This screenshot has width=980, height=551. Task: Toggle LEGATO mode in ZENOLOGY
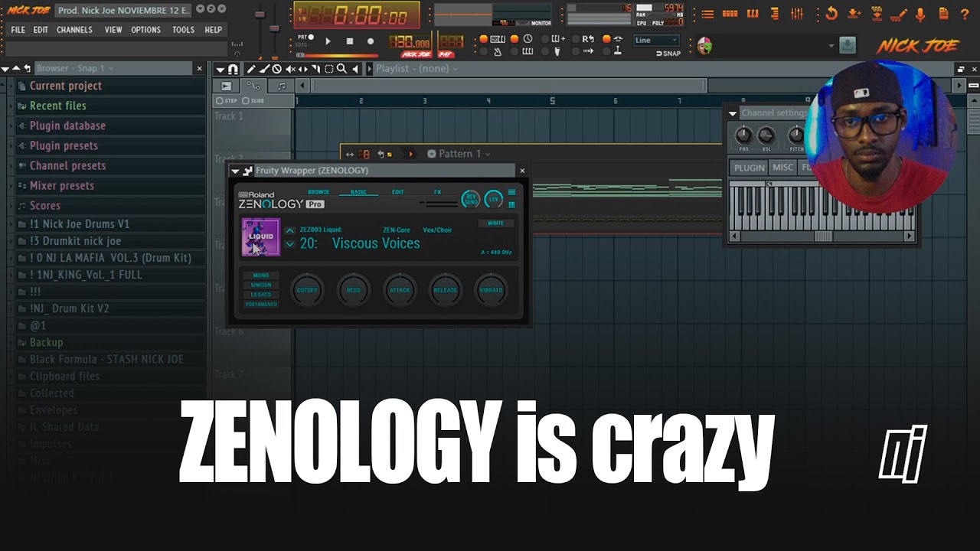[261, 295]
